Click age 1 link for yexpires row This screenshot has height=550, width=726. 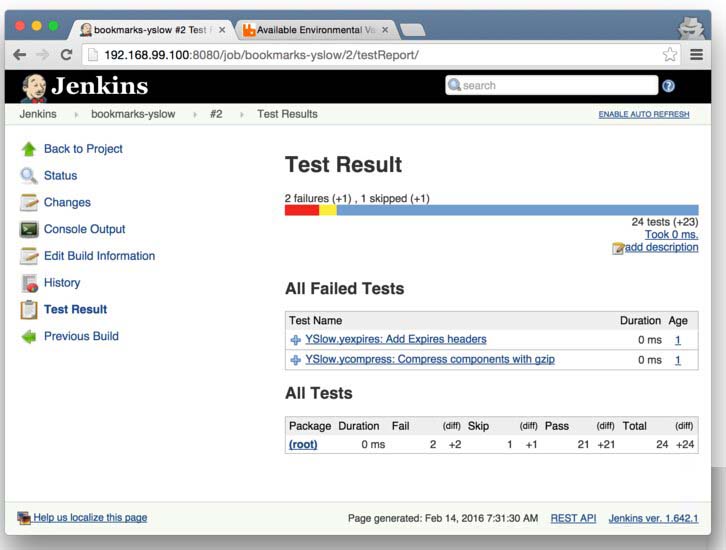point(678,340)
